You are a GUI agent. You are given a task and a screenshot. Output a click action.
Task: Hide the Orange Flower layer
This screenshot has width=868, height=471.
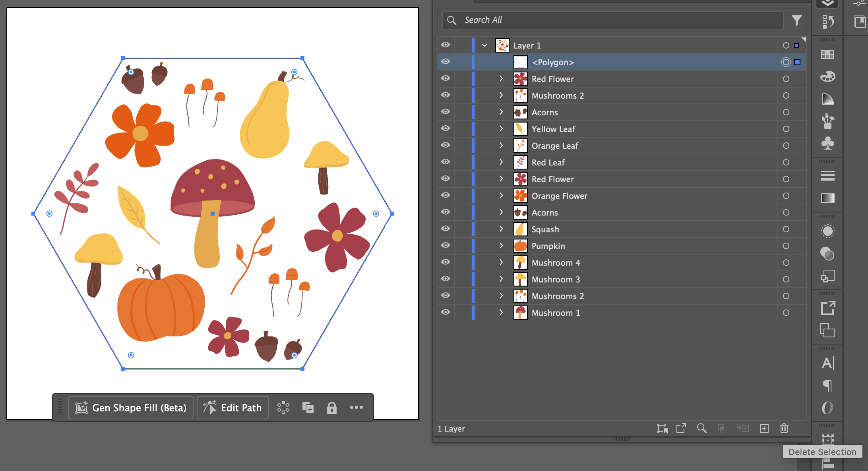coord(446,195)
